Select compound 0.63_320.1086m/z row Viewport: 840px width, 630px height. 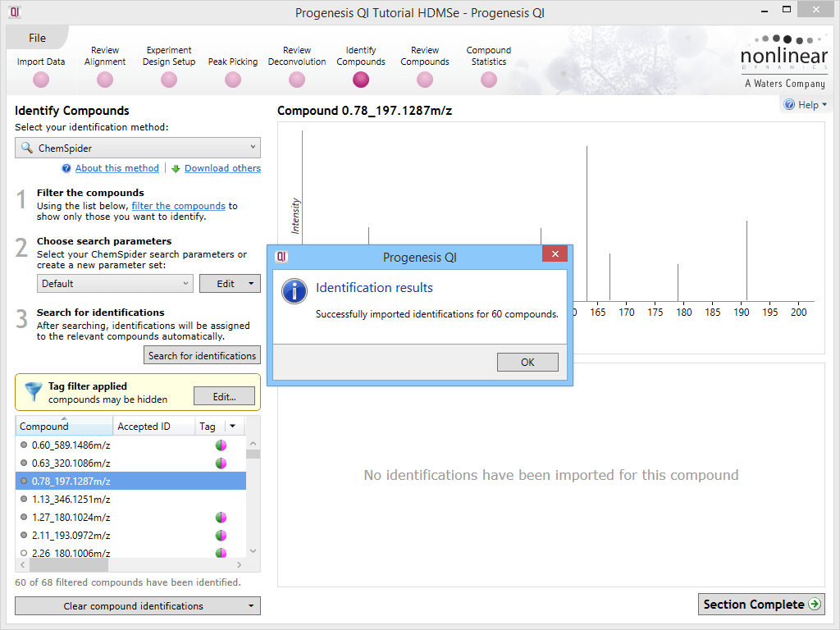130,463
